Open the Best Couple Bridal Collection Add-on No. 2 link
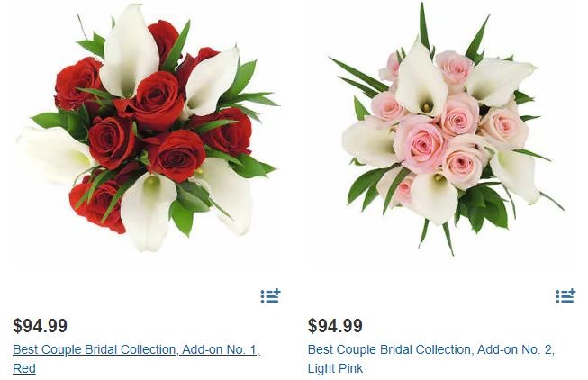The height and width of the screenshot is (380, 588). point(431,358)
